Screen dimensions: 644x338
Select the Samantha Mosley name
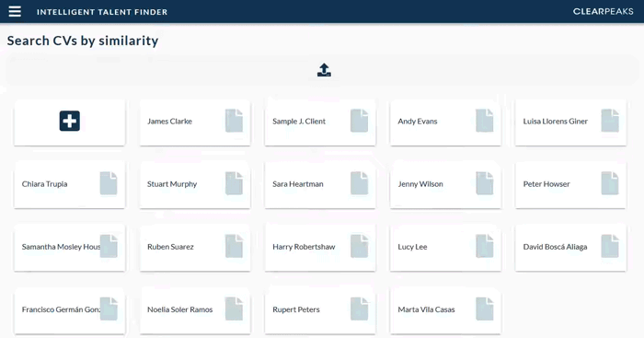pyautogui.click(x=61, y=247)
